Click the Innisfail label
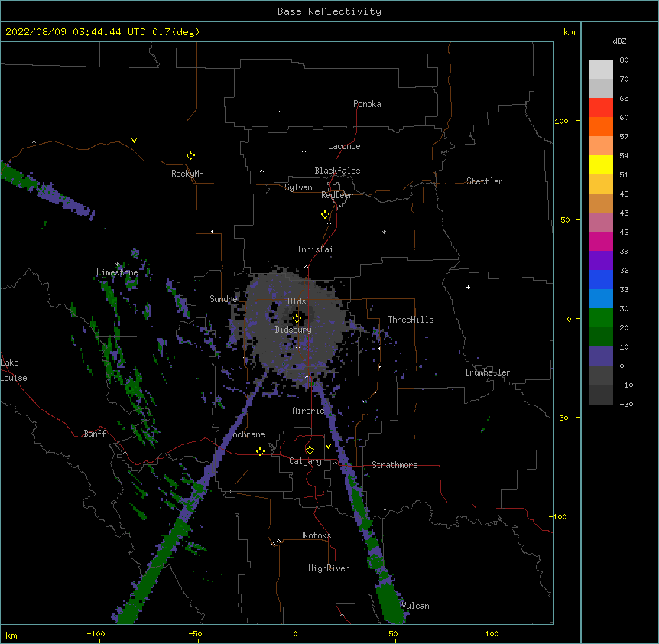The image size is (659, 644). click(317, 249)
